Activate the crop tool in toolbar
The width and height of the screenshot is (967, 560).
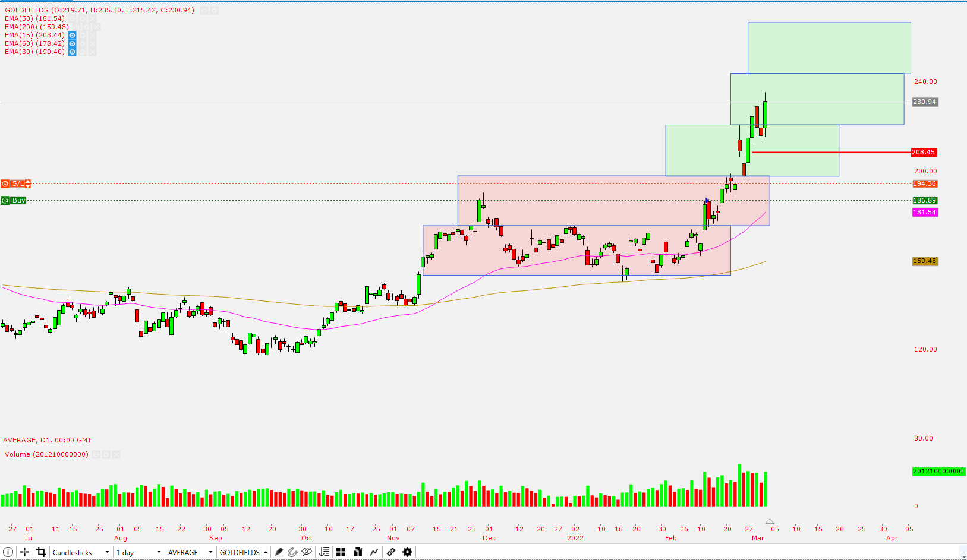click(x=41, y=552)
